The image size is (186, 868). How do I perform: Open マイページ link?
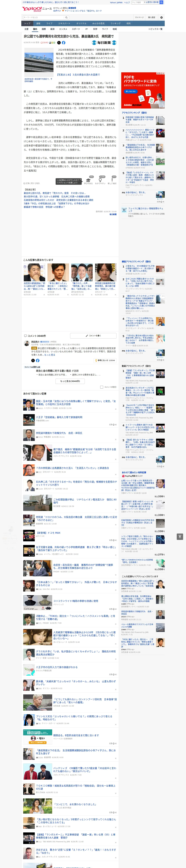tap(139, 17)
